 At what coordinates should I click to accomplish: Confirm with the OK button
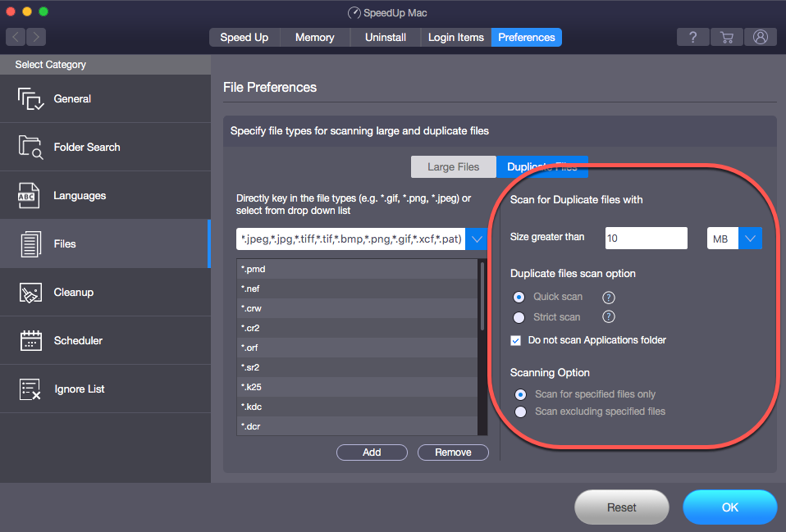click(730, 507)
